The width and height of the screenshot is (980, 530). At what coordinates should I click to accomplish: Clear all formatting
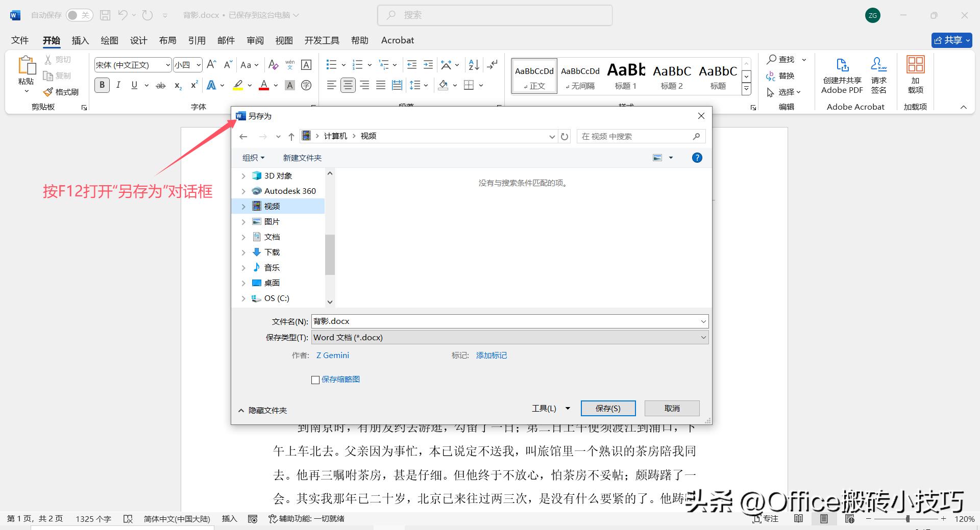(x=273, y=65)
